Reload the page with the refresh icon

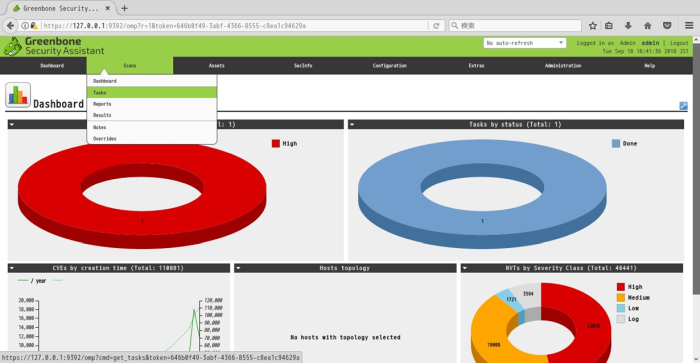436,26
